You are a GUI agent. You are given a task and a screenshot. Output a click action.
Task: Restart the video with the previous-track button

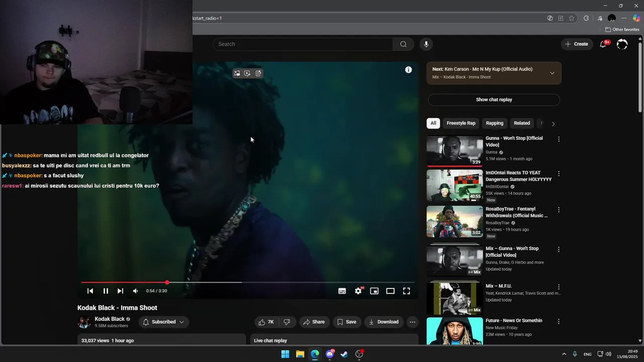point(90,291)
